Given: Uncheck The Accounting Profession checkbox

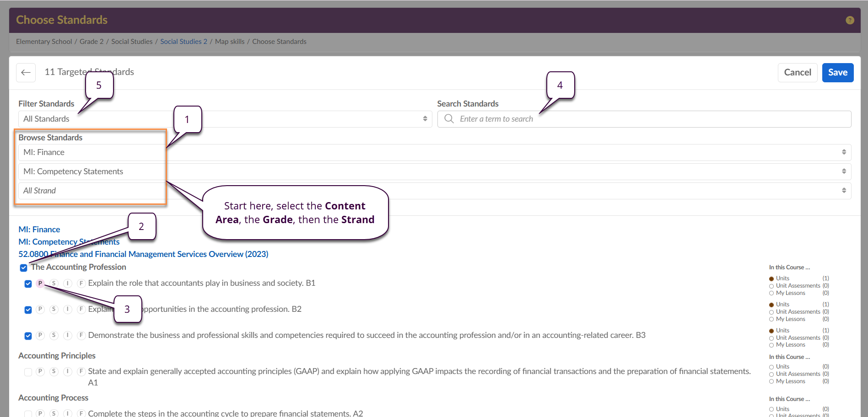Looking at the screenshot, I should coord(24,267).
